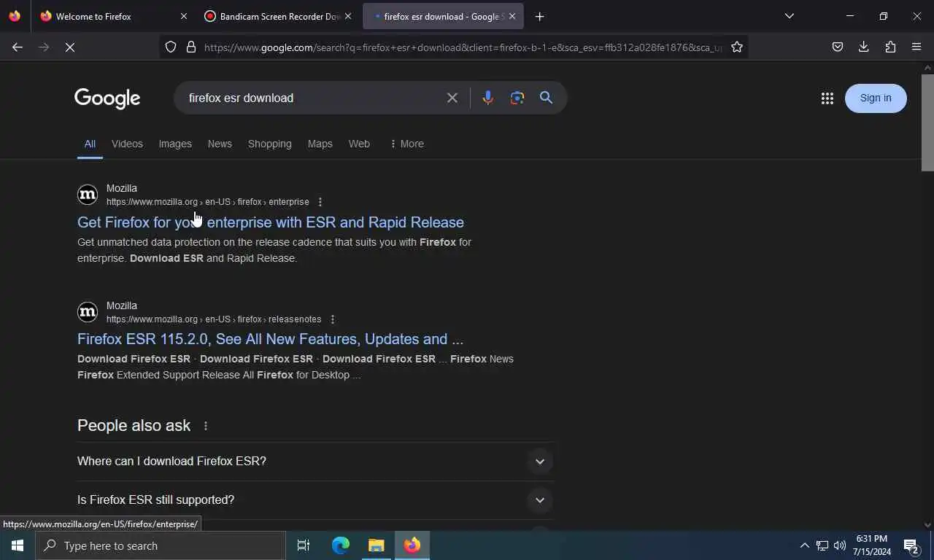Open the Save to Pocket icon

pyautogui.click(x=838, y=47)
